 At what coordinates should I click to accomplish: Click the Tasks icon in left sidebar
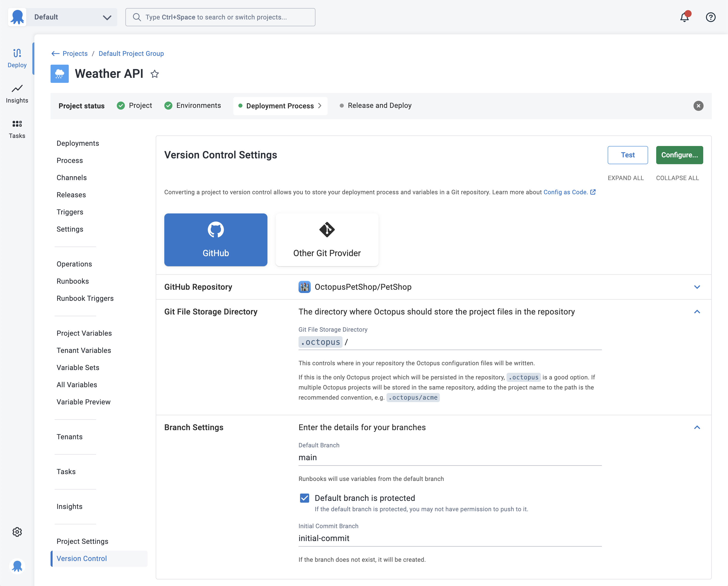[x=17, y=129]
